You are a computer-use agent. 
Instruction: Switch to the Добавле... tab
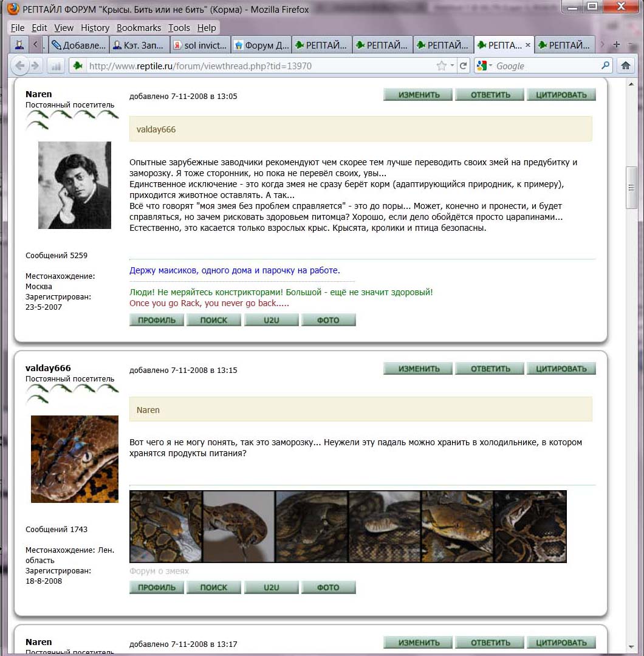(79, 45)
